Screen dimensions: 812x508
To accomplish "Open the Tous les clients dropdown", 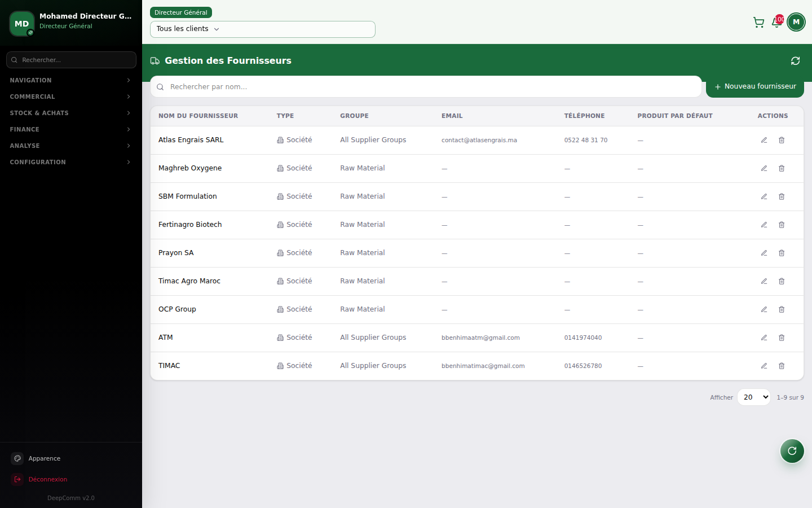I will (263, 29).
